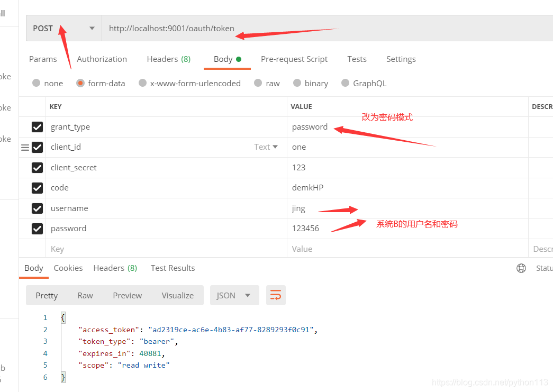Click the value cell 'jing'
The width and height of the screenshot is (553, 392).
tap(407, 208)
